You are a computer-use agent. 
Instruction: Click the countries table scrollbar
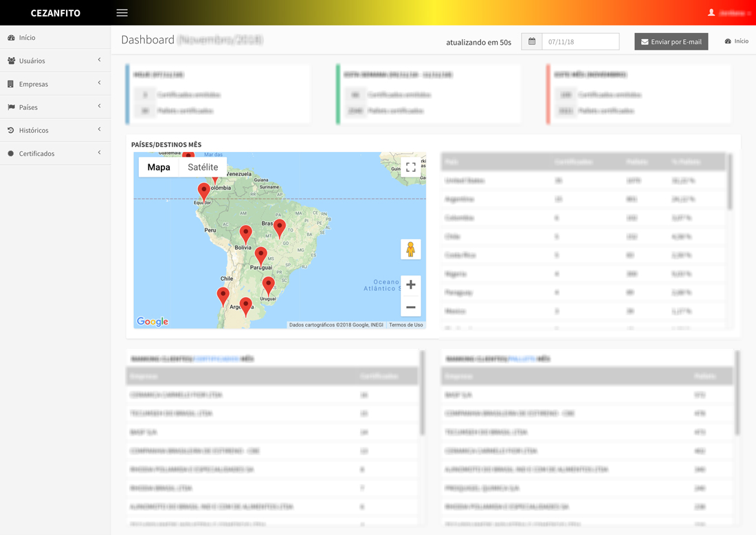[x=730, y=182]
